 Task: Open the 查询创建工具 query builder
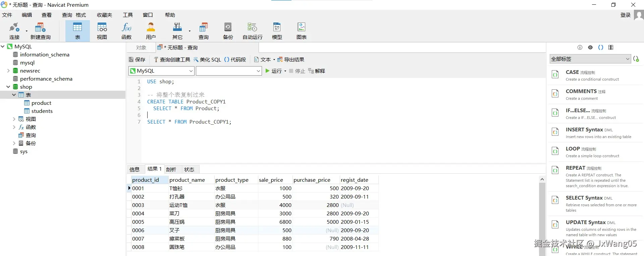(x=172, y=59)
